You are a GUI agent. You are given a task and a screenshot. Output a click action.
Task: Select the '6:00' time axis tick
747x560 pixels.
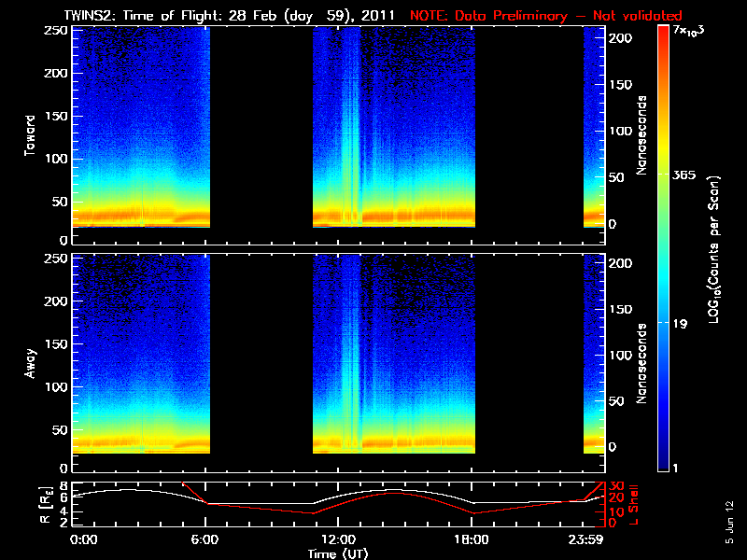(x=205, y=540)
